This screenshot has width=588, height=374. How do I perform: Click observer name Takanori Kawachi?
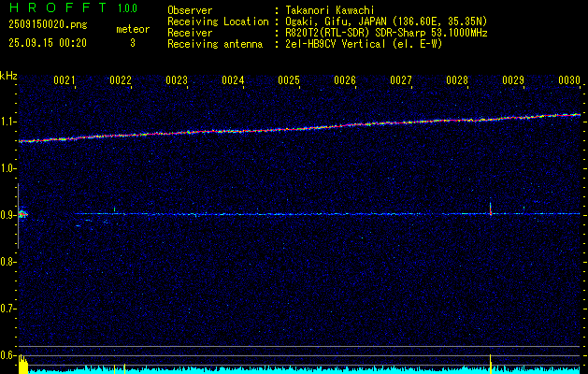[x=330, y=10]
